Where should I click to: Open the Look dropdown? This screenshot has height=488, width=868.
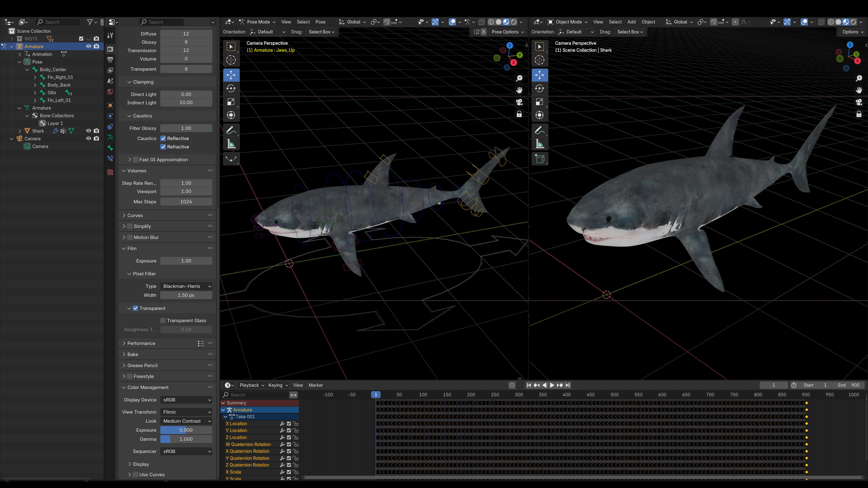point(186,421)
